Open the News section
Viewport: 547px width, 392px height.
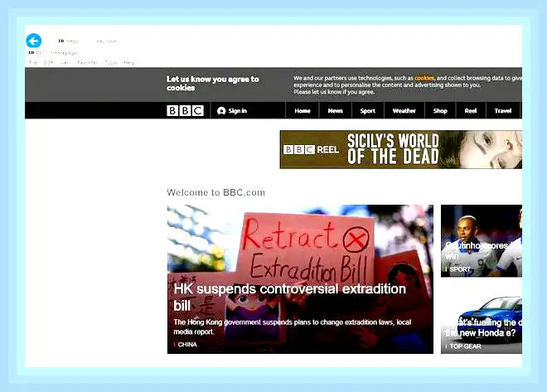pos(336,110)
